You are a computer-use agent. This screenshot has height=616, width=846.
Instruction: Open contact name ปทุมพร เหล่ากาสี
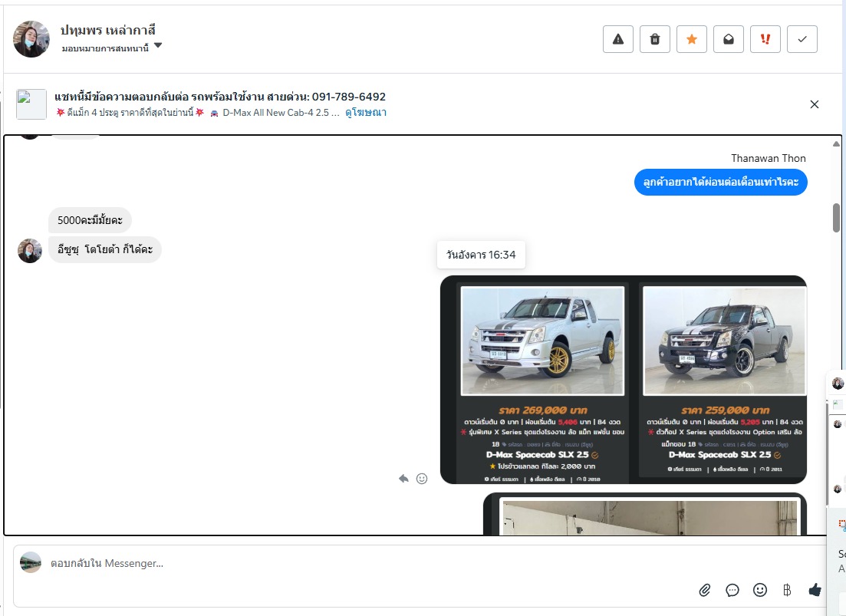pyautogui.click(x=108, y=30)
